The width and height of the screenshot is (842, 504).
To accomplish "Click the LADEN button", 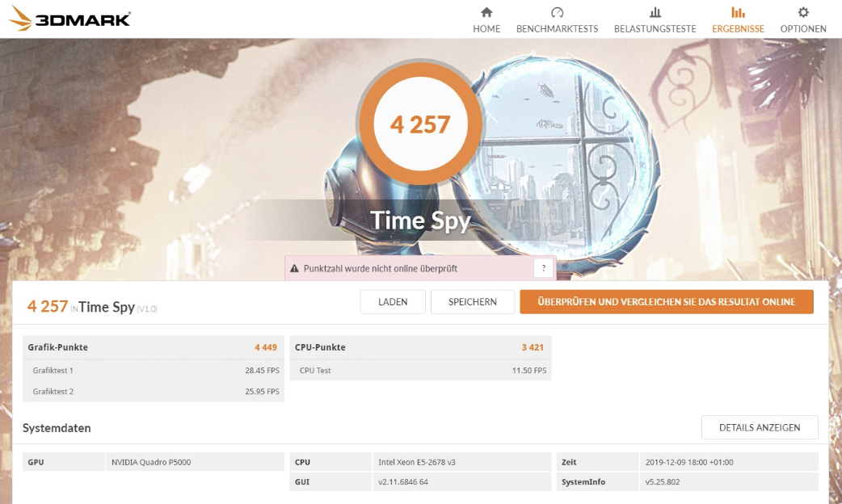I will pos(393,302).
